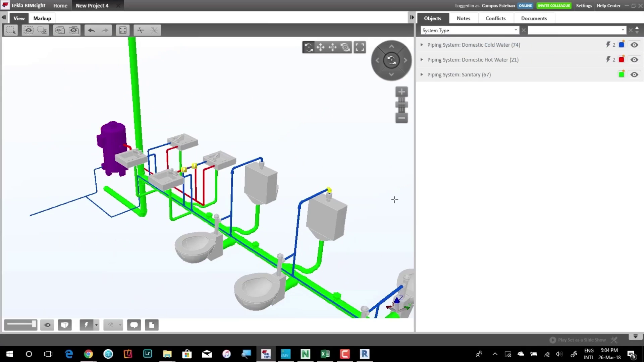Click the undo arrow in toolbar

(91, 30)
